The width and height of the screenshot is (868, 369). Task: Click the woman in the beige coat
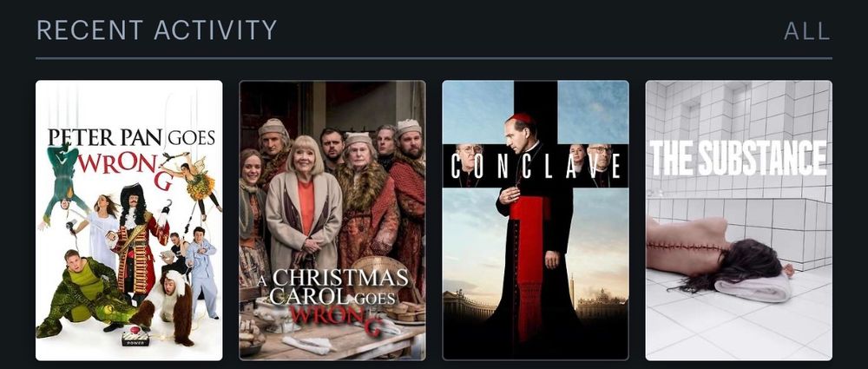click(304, 208)
